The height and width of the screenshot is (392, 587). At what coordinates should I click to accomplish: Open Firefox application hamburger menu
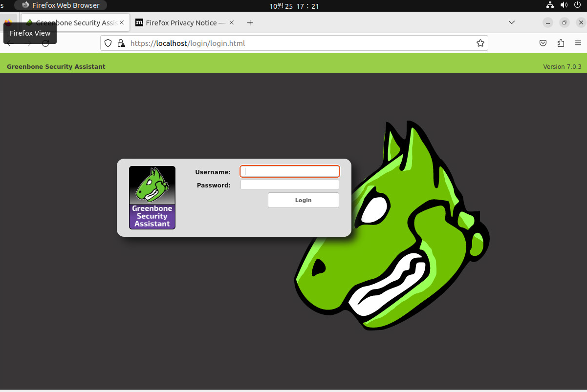[x=578, y=43]
